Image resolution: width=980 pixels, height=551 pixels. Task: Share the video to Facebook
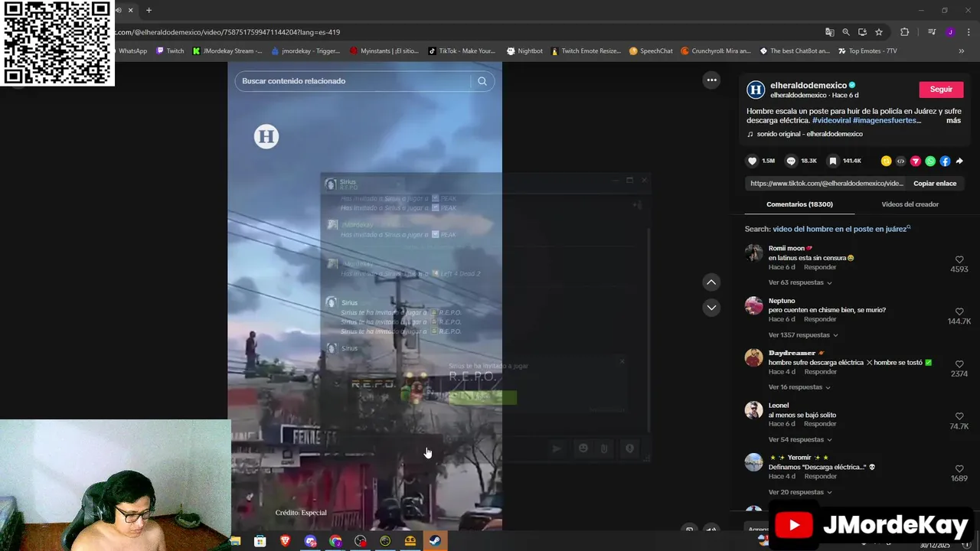coord(945,161)
